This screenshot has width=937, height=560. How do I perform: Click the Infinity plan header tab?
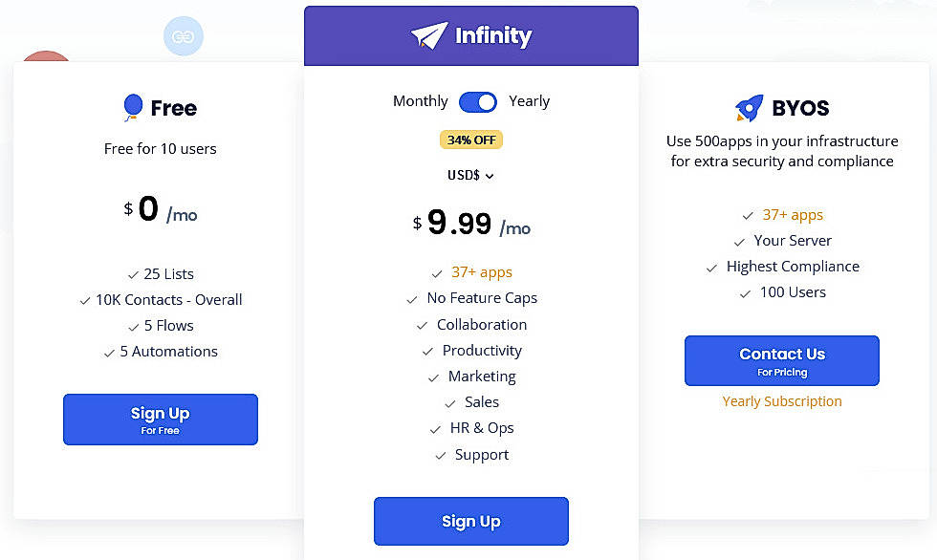[x=470, y=36]
